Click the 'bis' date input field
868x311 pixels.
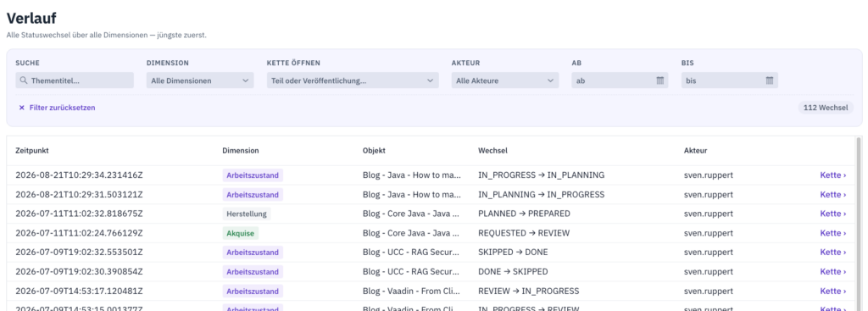point(730,81)
